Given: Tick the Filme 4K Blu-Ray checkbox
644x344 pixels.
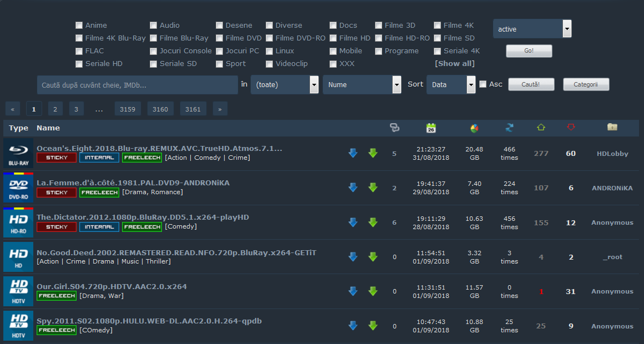Looking at the screenshot, I should [79, 38].
